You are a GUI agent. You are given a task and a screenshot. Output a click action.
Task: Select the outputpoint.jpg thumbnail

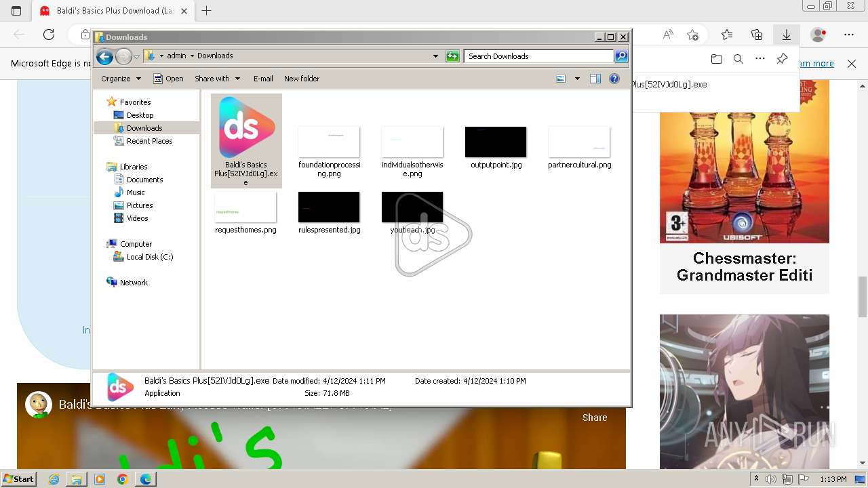coord(496,142)
